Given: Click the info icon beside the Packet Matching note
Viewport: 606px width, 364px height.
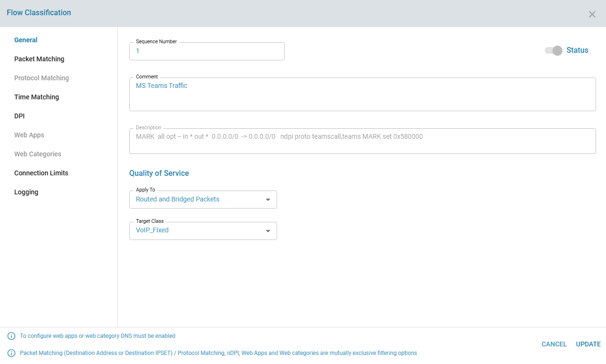Looking at the screenshot, I should tap(12, 353).
